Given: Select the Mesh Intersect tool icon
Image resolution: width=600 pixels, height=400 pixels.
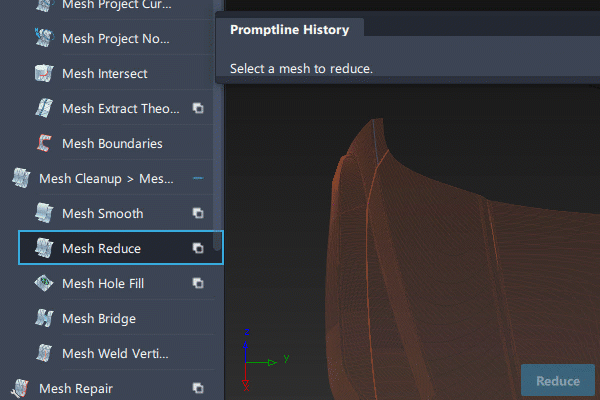Looking at the screenshot, I should (44, 73).
